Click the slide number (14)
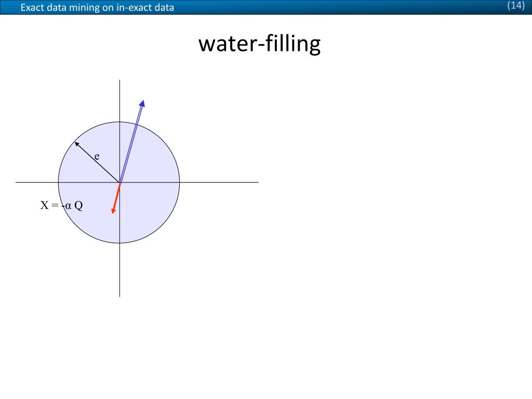This screenshot has height=399, width=532. pyautogui.click(x=516, y=5)
